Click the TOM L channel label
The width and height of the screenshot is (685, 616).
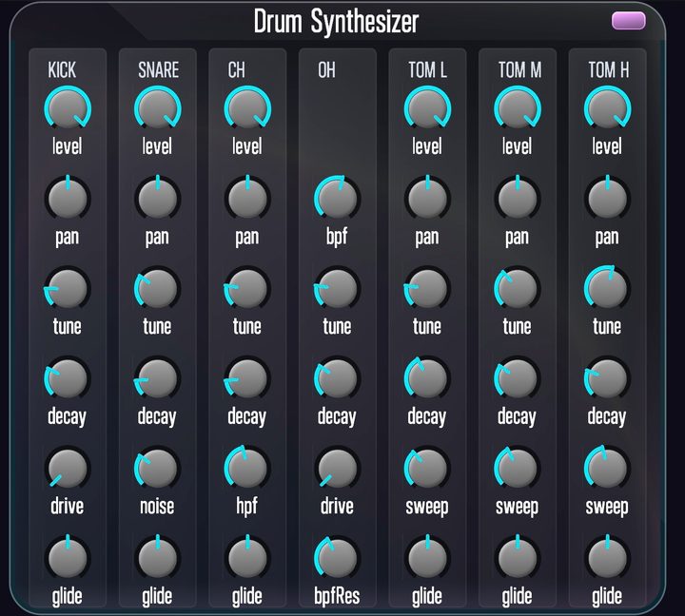(428, 69)
